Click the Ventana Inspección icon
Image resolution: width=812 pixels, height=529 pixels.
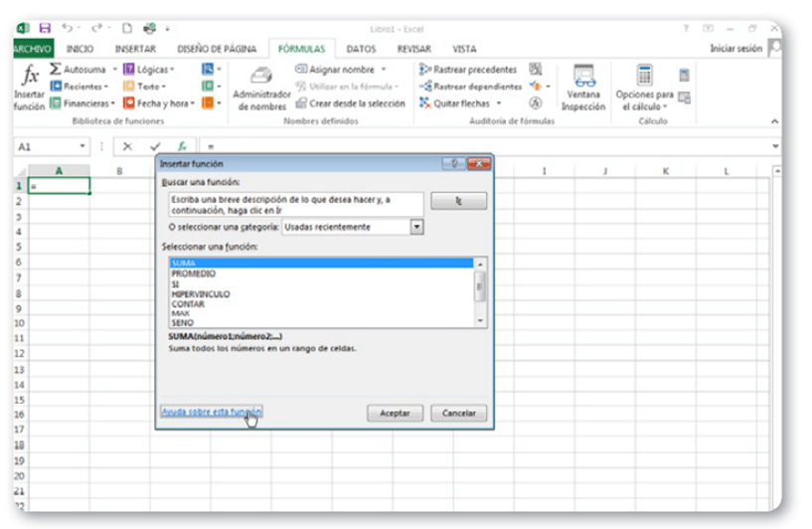582,78
